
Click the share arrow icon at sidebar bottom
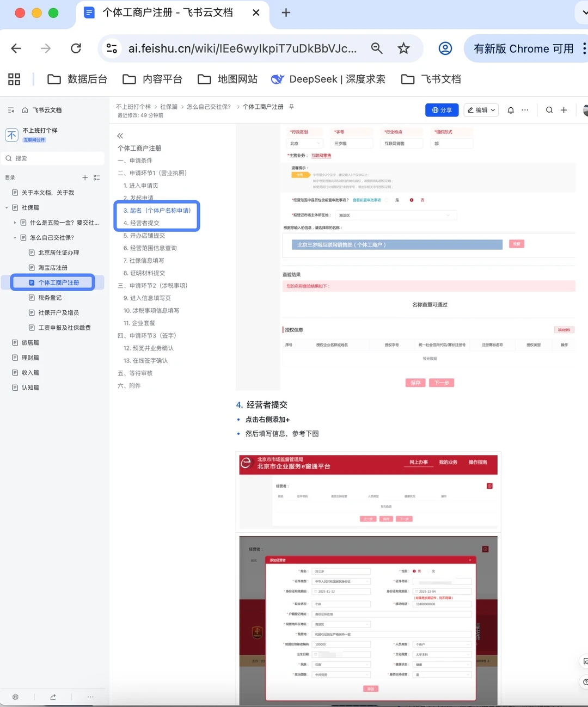(53, 697)
